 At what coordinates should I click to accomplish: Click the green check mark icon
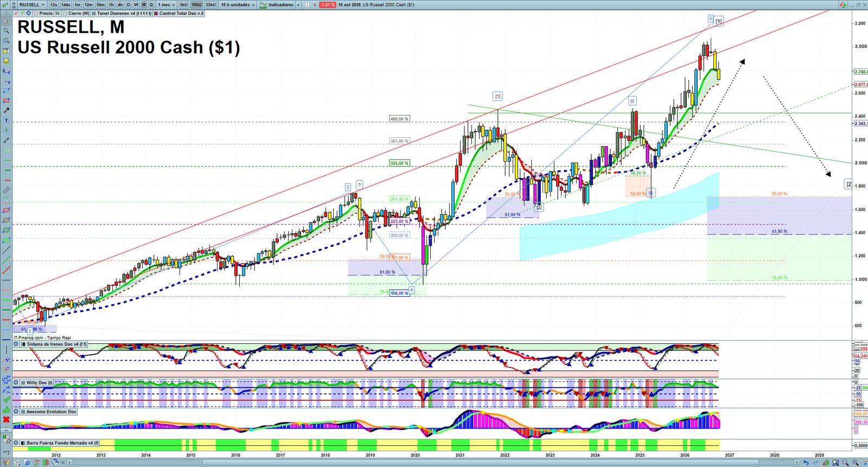tap(6, 399)
